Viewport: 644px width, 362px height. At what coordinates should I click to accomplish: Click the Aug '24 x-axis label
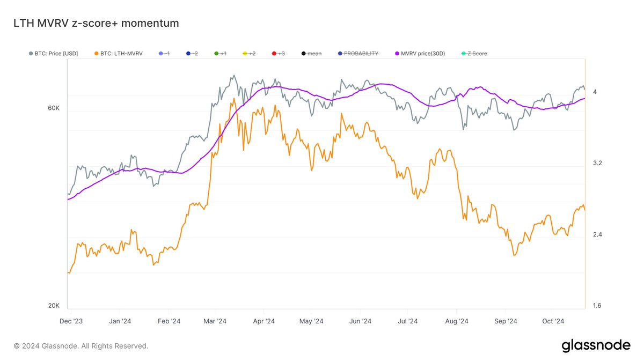click(457, 321)
